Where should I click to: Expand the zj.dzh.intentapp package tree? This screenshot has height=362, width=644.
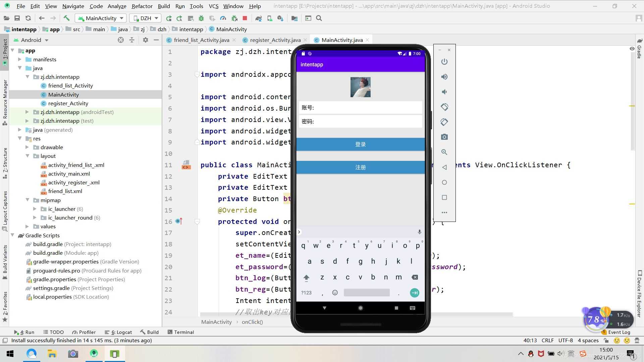(x=28, y=77)
